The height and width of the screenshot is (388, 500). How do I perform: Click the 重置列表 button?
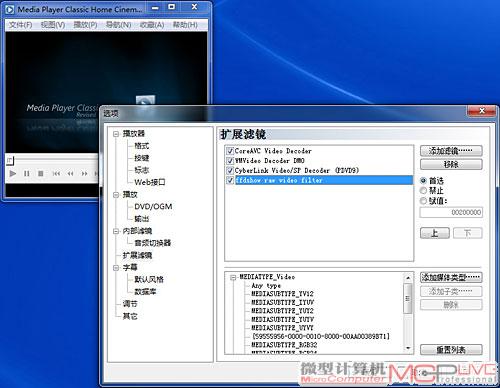451,350
